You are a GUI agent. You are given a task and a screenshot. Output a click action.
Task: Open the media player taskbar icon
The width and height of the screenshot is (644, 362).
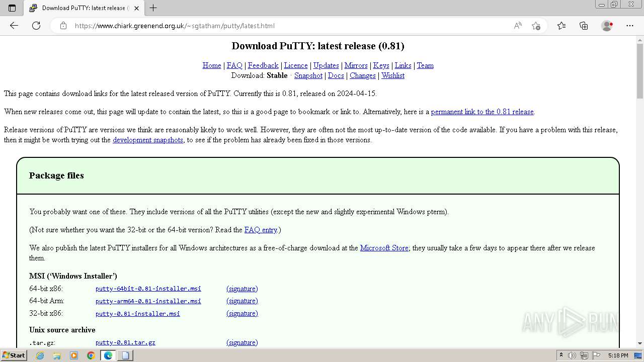(x=74, y=355)
